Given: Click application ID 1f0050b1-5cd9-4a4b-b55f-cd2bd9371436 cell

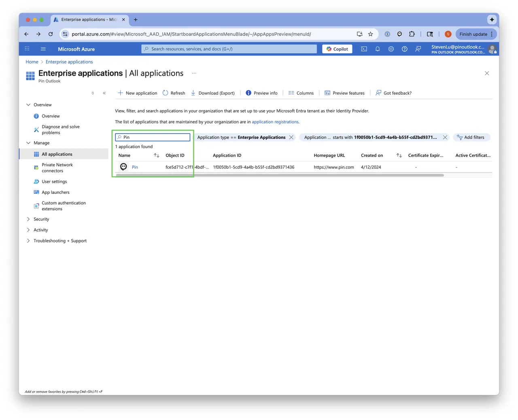Looking at the screenshot, I should (254, 167).
